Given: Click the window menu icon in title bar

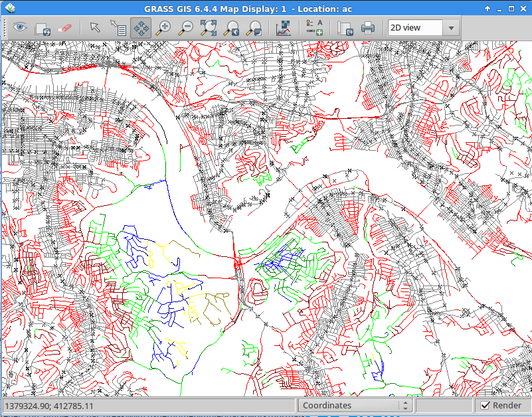Looking at the screenshot, I should point(9,9).
